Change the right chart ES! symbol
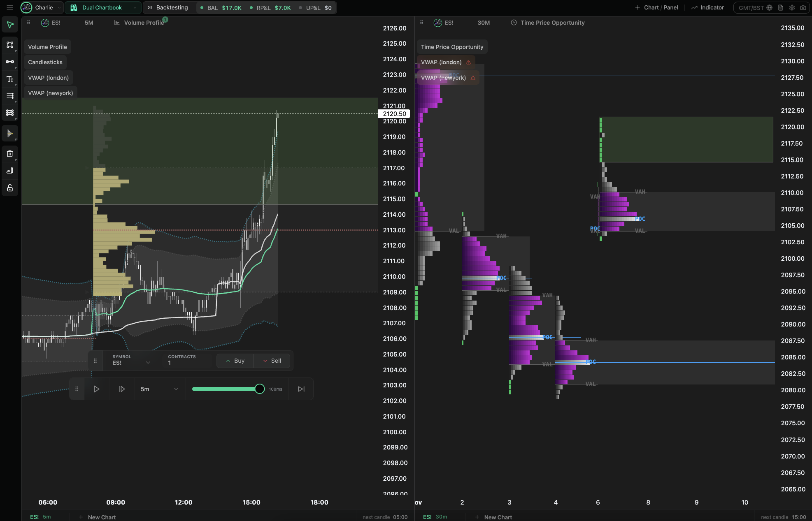Viewport: 812px width, 521px height. click(444, 23)
